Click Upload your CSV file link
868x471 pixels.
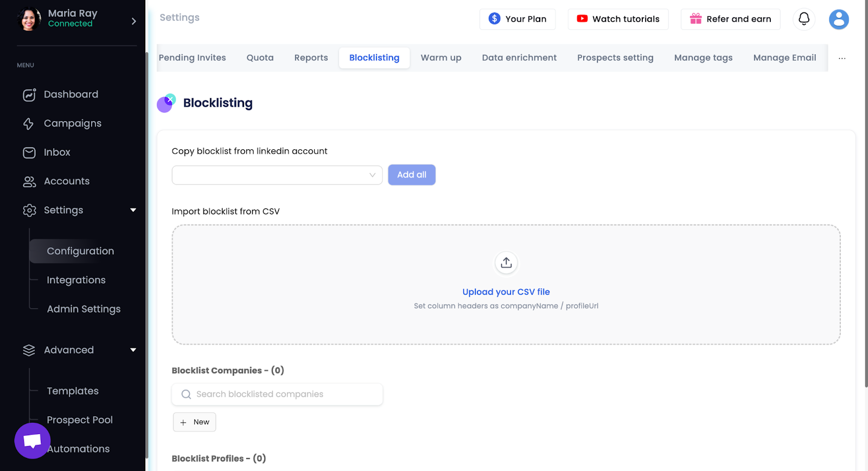coord(506,292)
